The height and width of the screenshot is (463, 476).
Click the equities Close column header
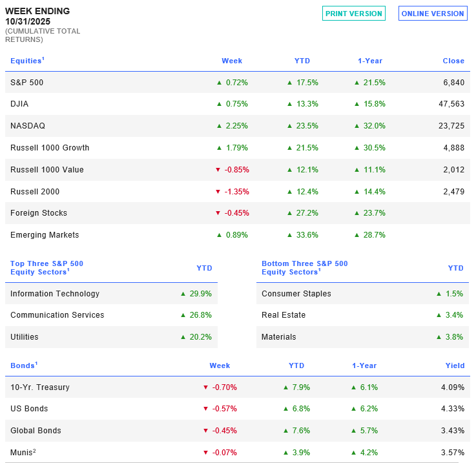pos(453,61)
